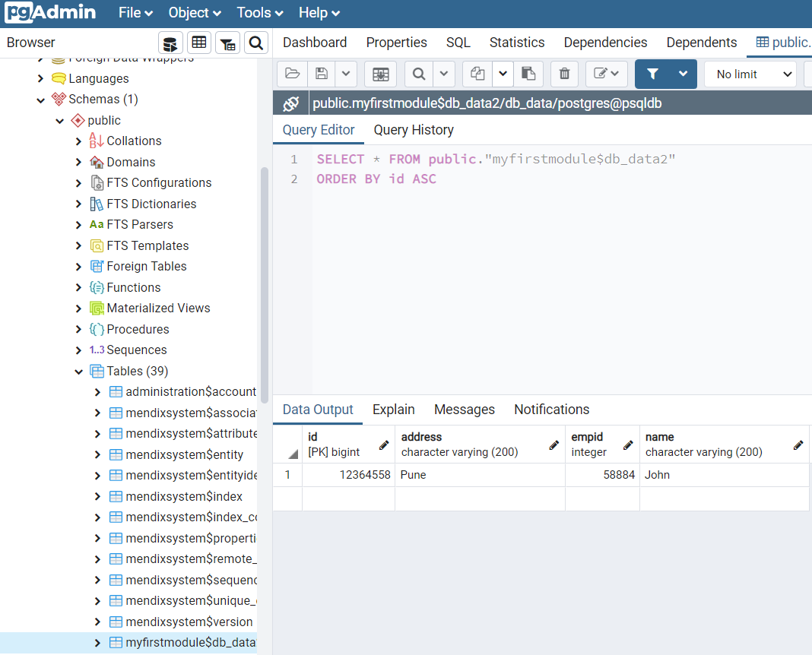This screenshot has height=655, width=812.
Task: Open file with the folder toolbar icon
Action: [293, 74]
